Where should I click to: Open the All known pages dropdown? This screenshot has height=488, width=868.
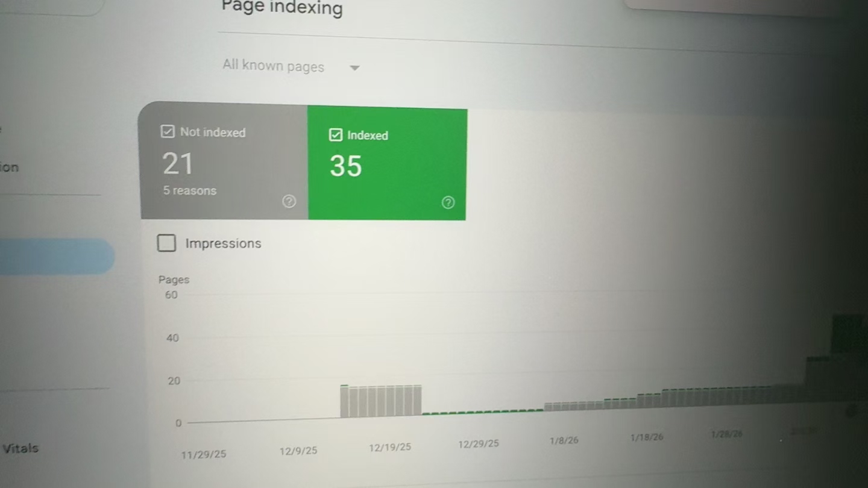pyautogui.click(x=291, y=66)
